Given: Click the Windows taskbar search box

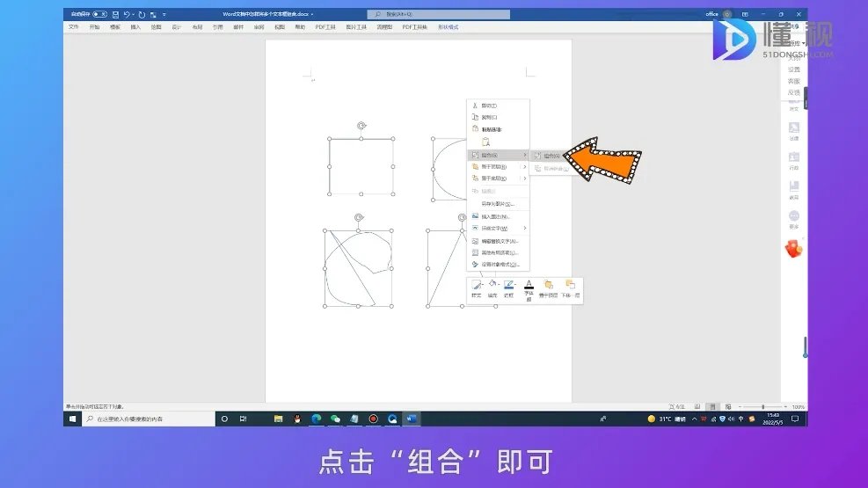Looking at the screenshot, I should pos(149,419).
